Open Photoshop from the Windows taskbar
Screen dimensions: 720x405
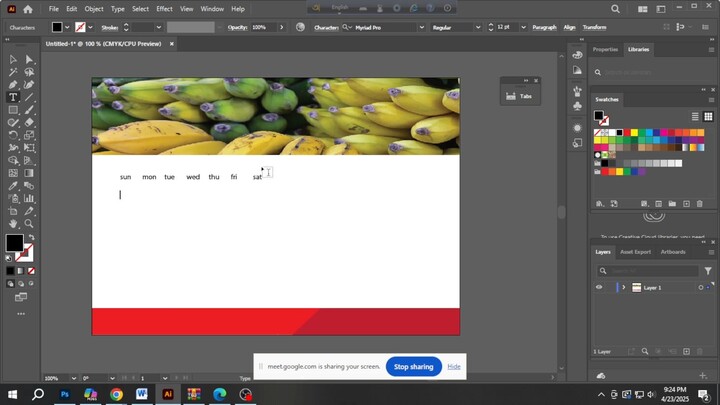click(65, 394)
